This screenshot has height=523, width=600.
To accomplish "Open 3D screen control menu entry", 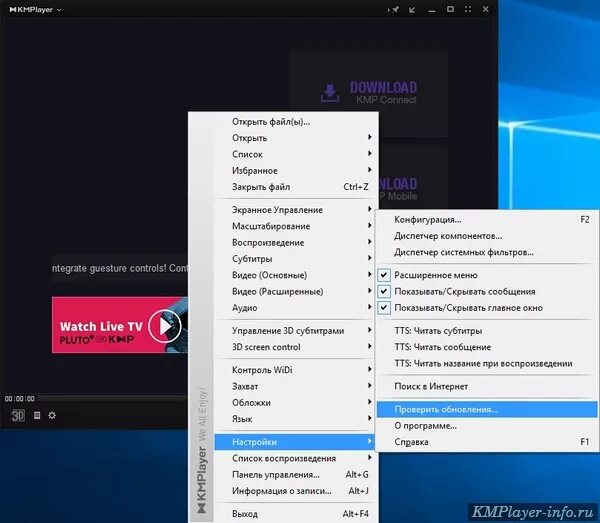I will (296, 347).
